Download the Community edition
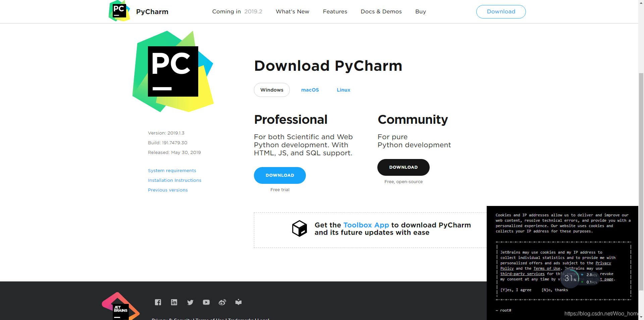This screenshot has height=320, width=644. point(404,167)
